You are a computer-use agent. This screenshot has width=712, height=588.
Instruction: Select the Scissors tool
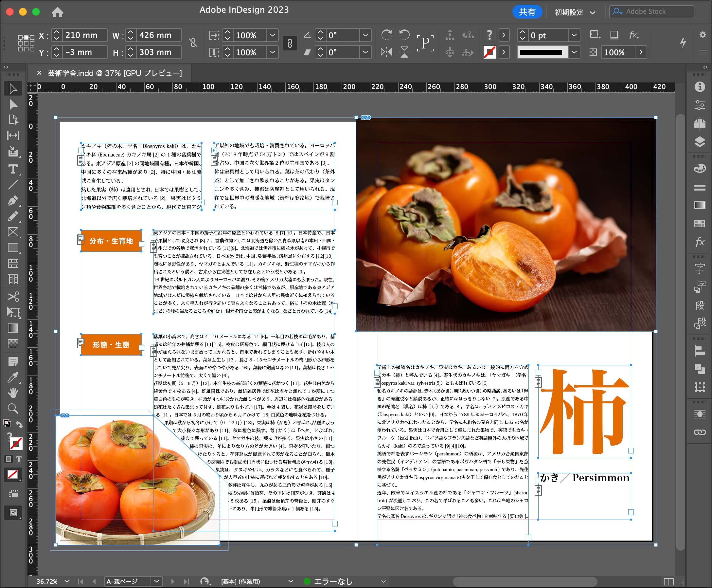[13, 296]
